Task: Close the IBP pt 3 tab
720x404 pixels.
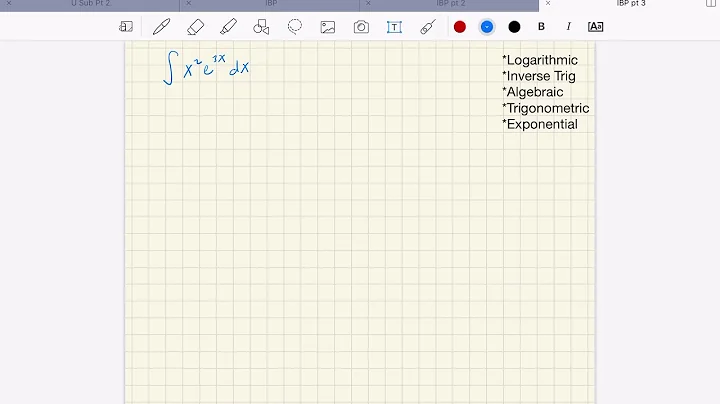Action: pyautogui.click(x=548, y=3)
